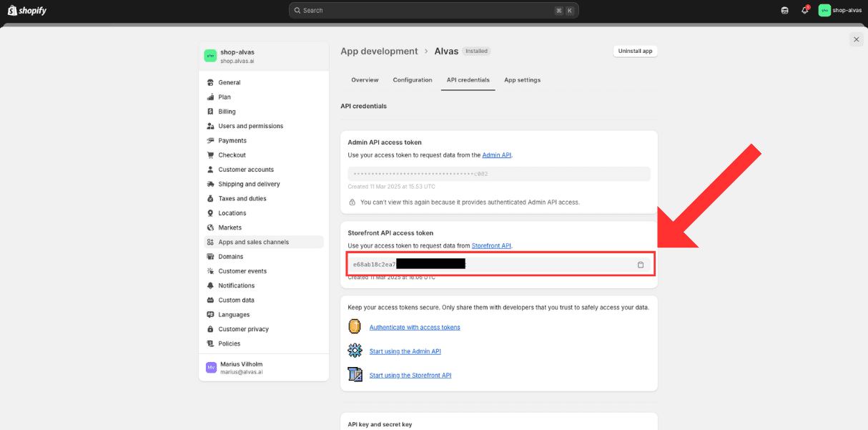
Task: Click the Users and permissions icon
Action: click(x=210, y=126)
